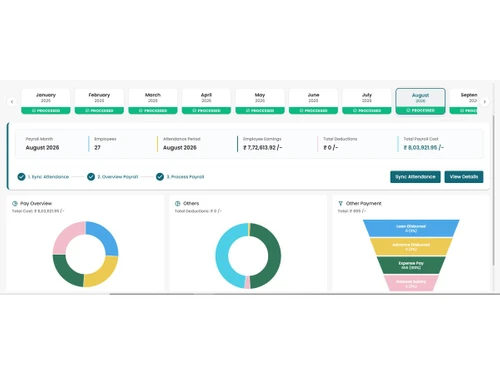Image resolution: width=500 pixels, height=375 pixels.
Task: Click the Other Payment total text
Action: point(352,211)
